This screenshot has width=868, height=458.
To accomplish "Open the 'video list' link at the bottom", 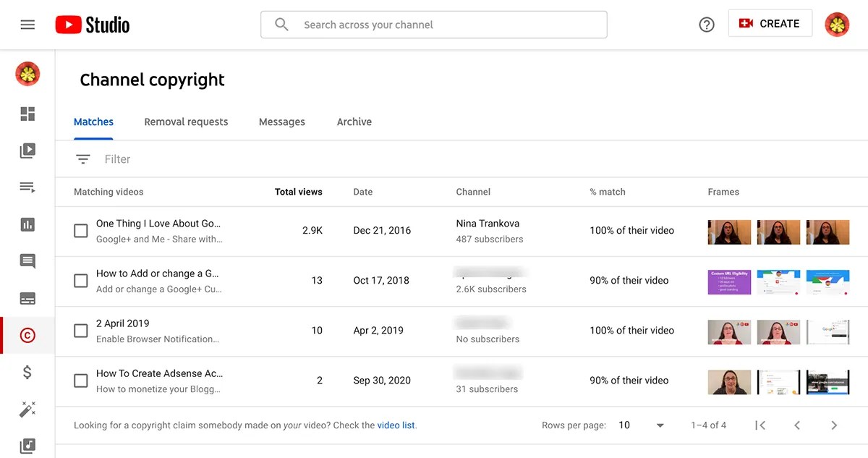I will pos(396,425).
